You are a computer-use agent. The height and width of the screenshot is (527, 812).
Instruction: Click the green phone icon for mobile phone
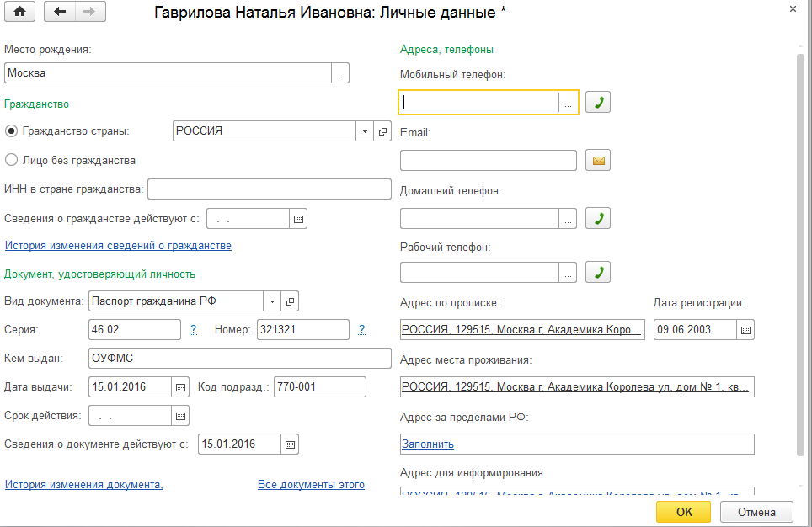click(x=597, y=102)
